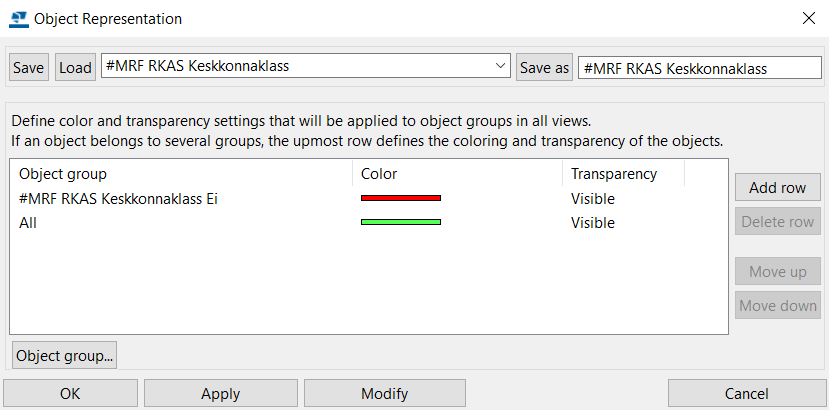Click Add row

tap(777, 187)
